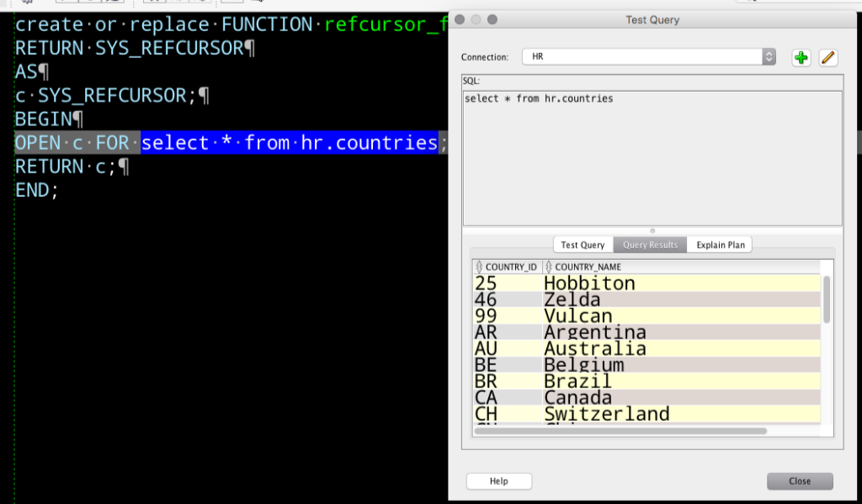Toggle sort order on the COUNTRY_NAME column

585,266
